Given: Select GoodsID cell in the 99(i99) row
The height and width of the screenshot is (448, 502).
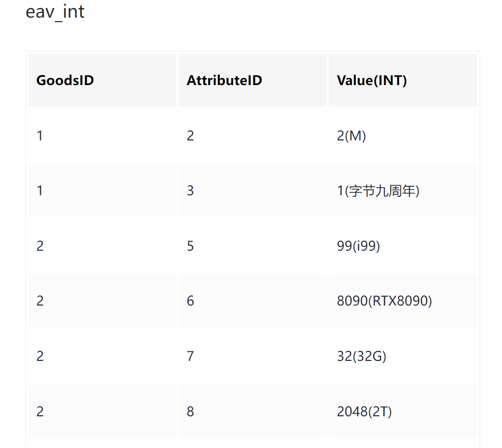Looking at the screenshot, I should click(40, 246).
